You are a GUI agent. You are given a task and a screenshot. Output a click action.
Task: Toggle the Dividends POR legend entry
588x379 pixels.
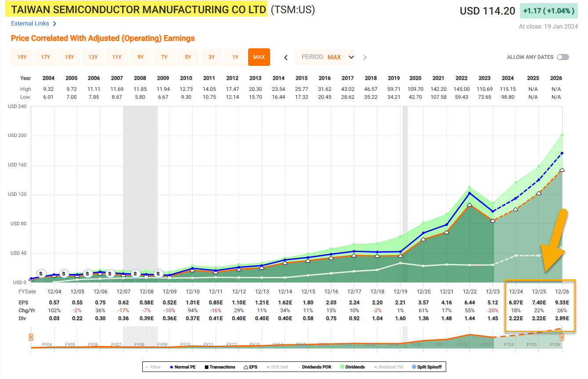(x=300, y=367)
